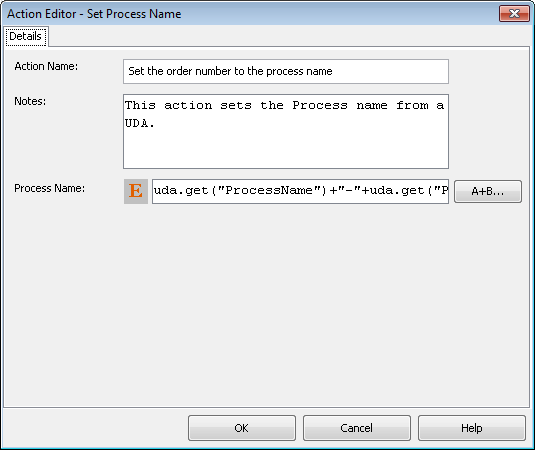Image resolution: width=535 pixels, height=450 pixels.
Task: Select the "Process Name:" label
Action: click(49, 188)
